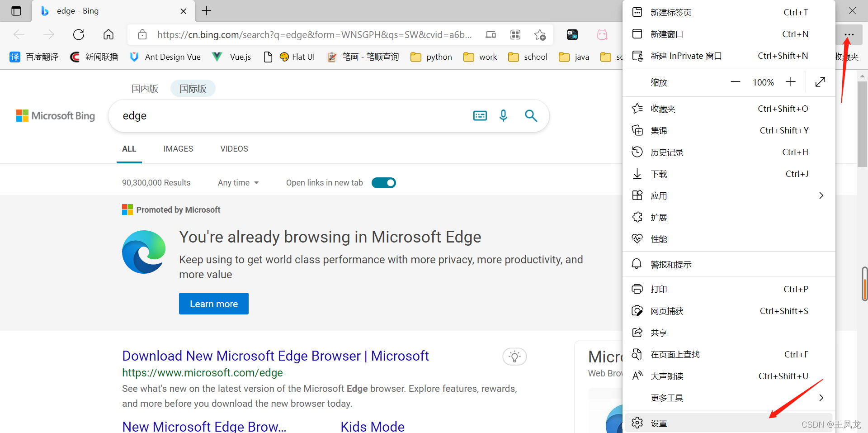Open the Kids Mode link
The width and height of the screenshot is (868, 433).
pos(373,426)
